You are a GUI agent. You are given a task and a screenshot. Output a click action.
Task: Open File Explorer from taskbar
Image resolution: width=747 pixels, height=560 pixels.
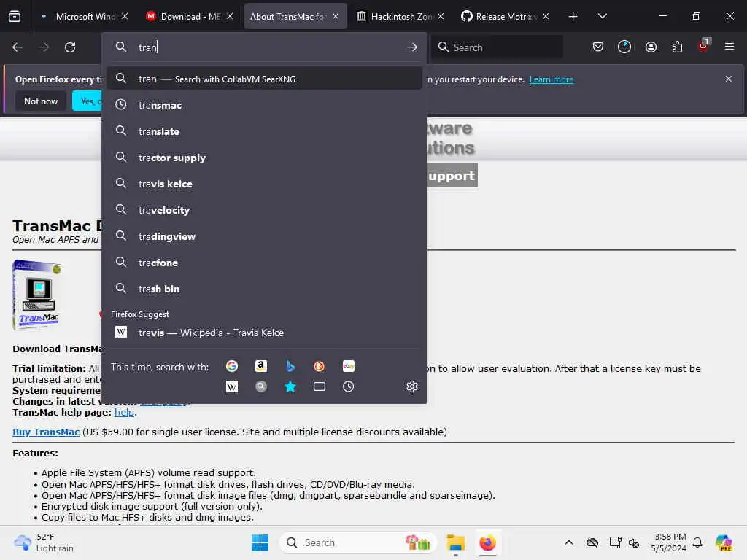[455, 542]
